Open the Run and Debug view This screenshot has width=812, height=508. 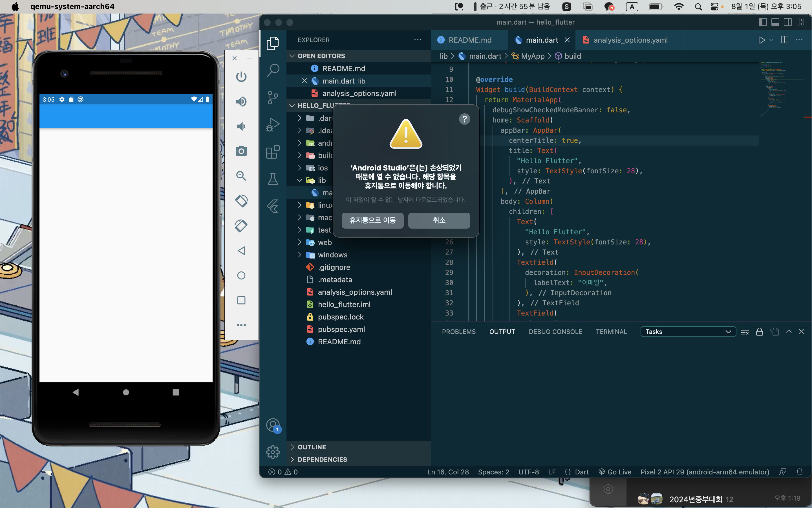(273, 125)
